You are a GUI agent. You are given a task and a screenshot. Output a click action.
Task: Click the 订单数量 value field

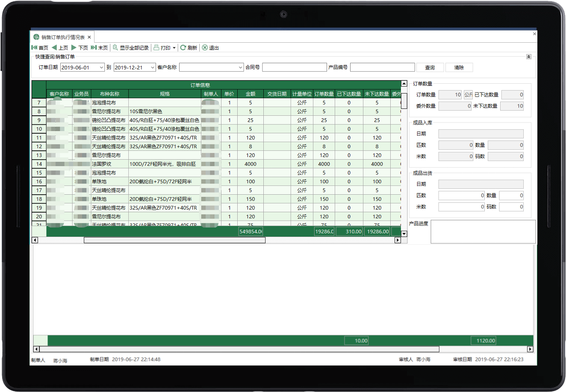point(450,95)
